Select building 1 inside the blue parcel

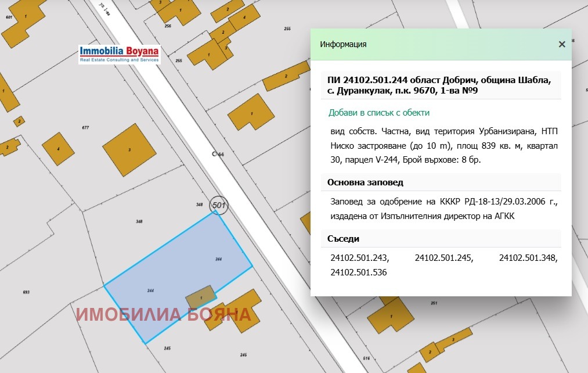click(200, 297)
